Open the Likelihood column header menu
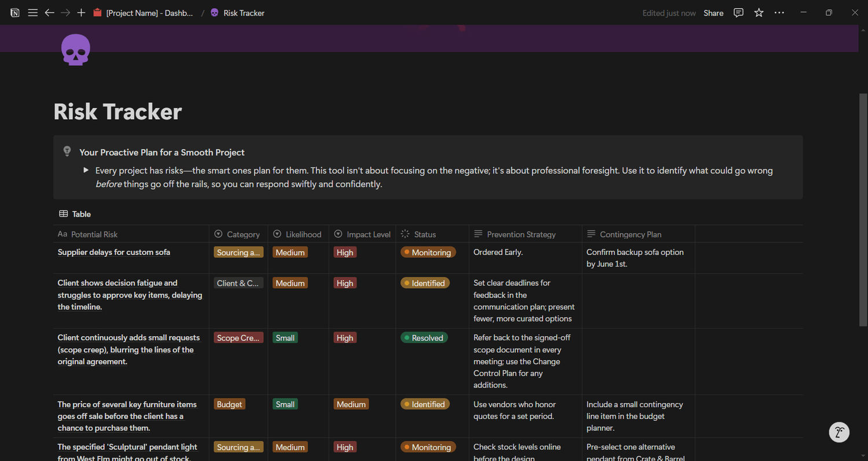This screenshot has width=868, height=461. pyautogui.click(x=297, y=234)
